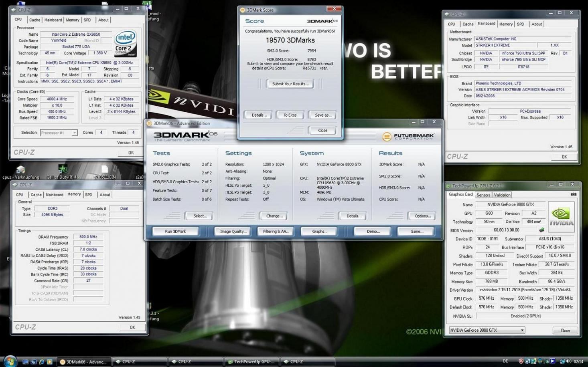
Task: Export score with To Excel button
Action: [290, 115]
